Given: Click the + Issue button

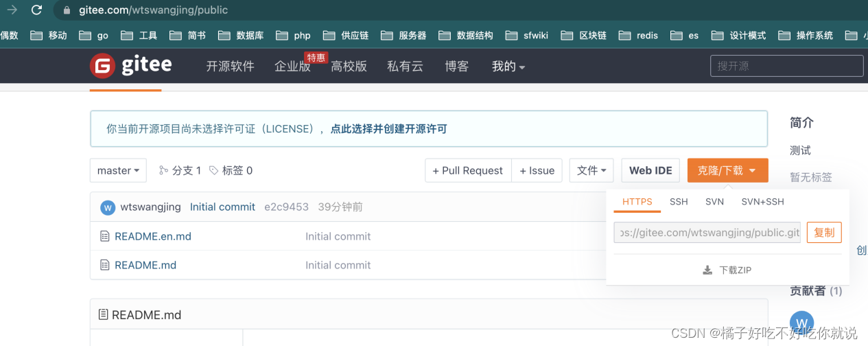Looking at the screenshot, I should 537,170.
